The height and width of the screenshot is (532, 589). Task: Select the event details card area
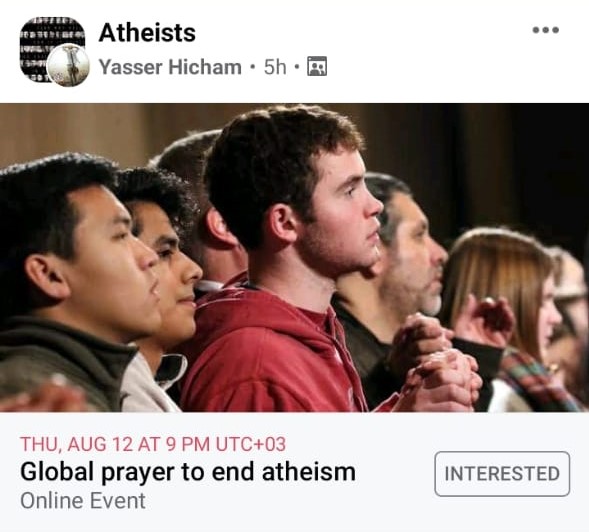click(x=294, y=472)
